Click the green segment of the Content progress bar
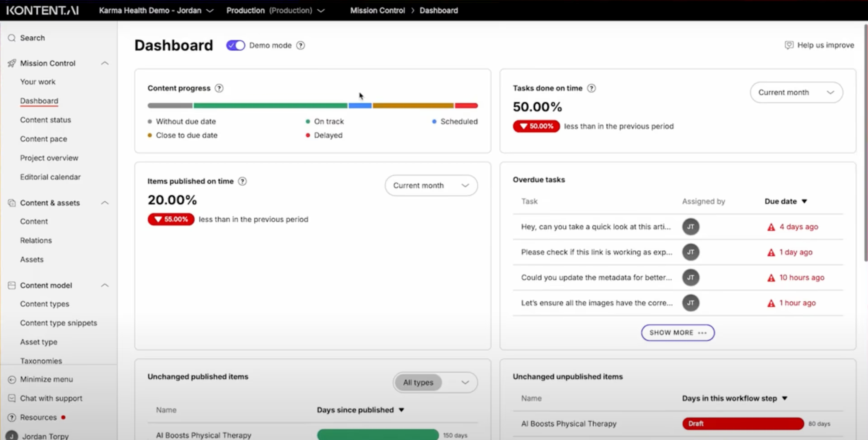 click(270, 106)
